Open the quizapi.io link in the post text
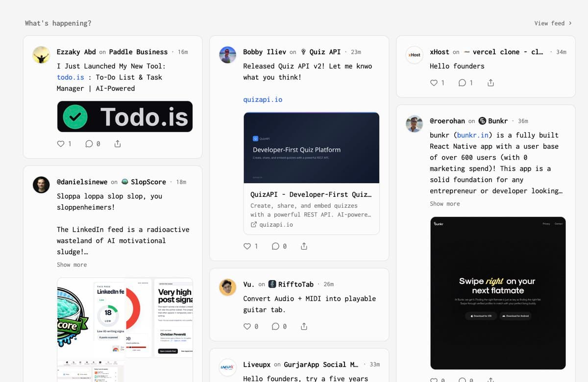 [263, 99]
